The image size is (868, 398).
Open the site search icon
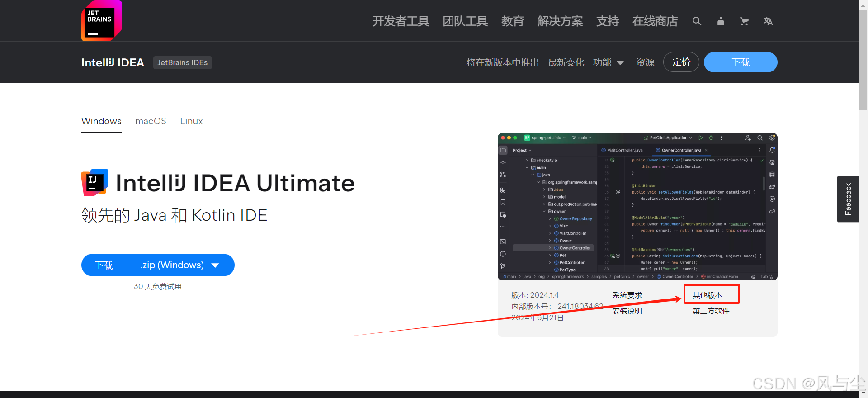(x=697, y=21)
